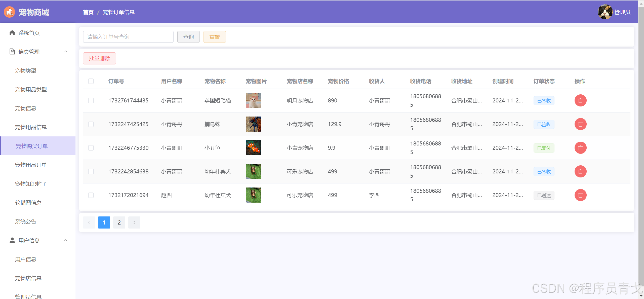
Task: Click the 系统首页 home icon
Action: (12, 33)
